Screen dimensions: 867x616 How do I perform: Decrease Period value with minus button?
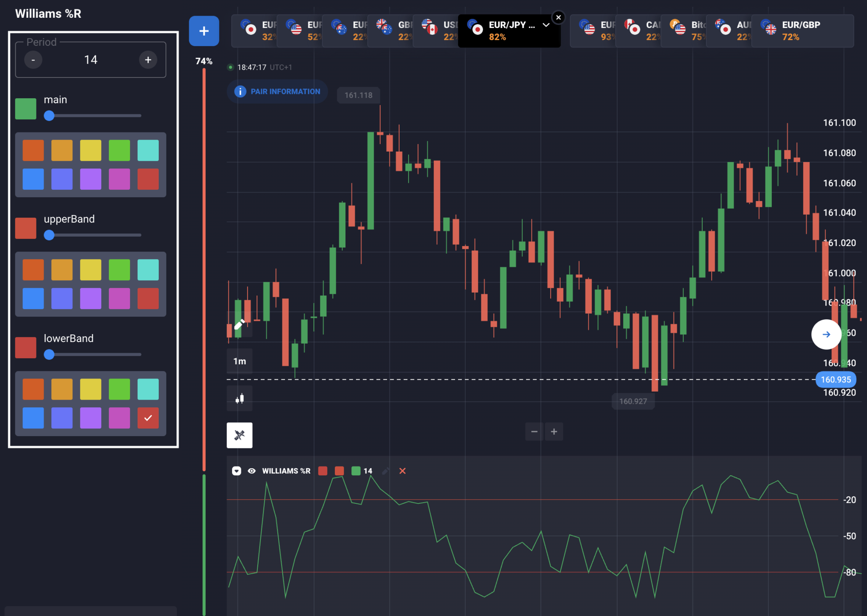click(x=33, y=60)
